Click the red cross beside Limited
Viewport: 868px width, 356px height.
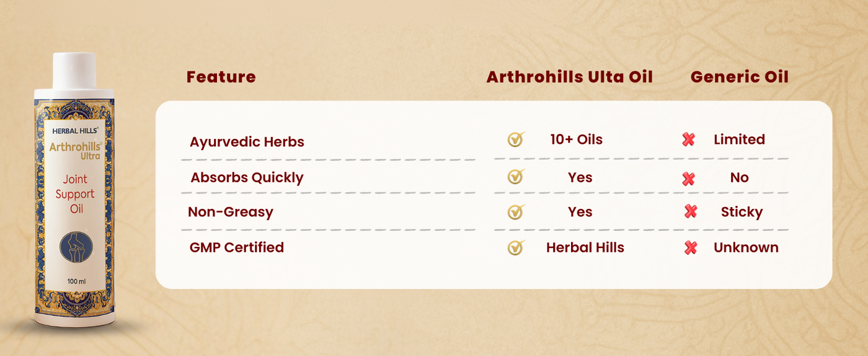pos(688,140)
